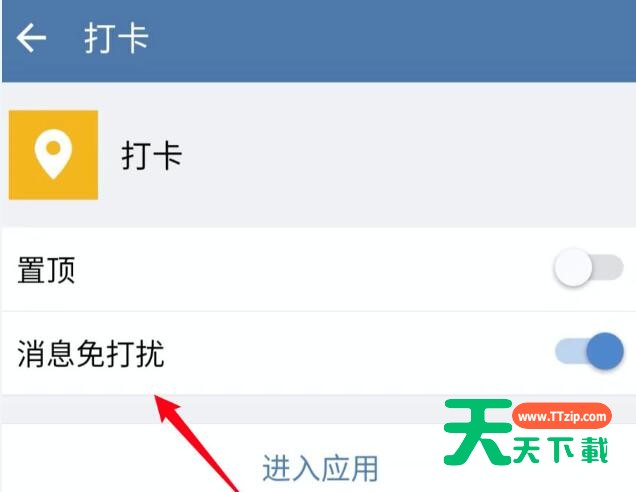Image resolution: width=636 pixels, height=492 pixels.
Task: Click the large green 天 logo
Action: (477, 432)
